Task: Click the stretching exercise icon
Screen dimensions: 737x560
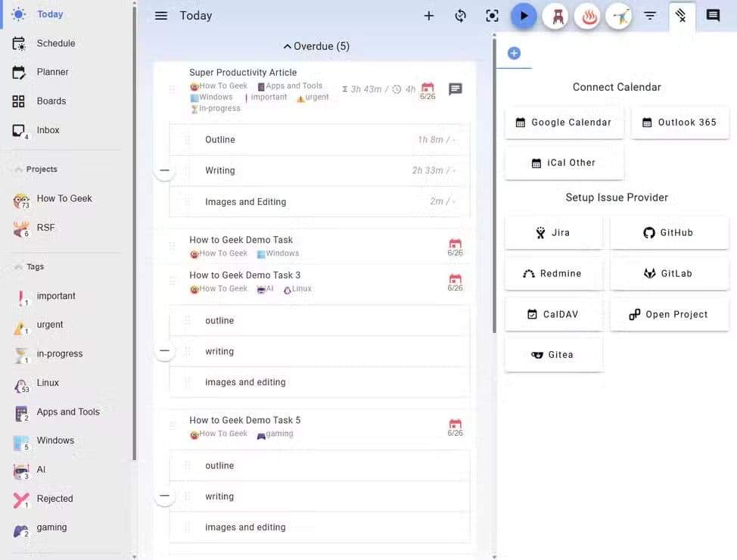Action: (x=619, y=15)
